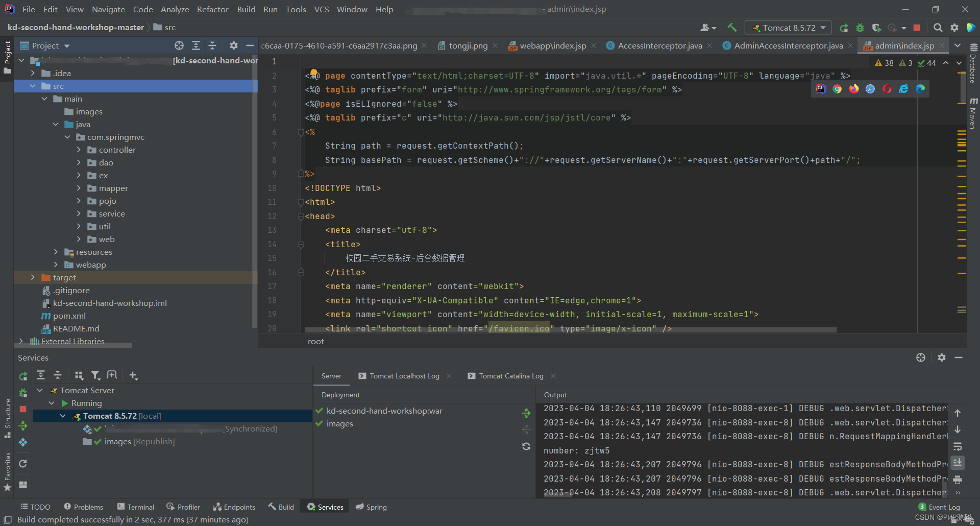Select kd-second-hand-workshop:war deployment

point(384,411)
